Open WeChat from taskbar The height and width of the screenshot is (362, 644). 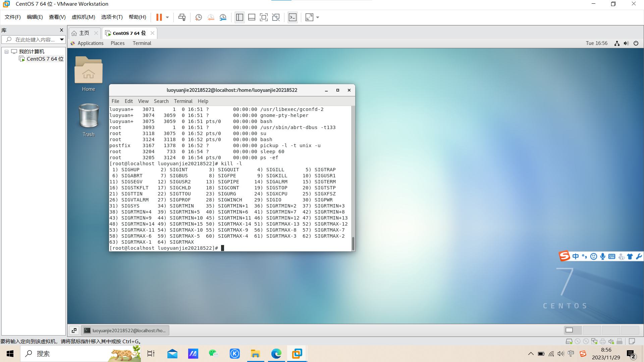(213, 354)
